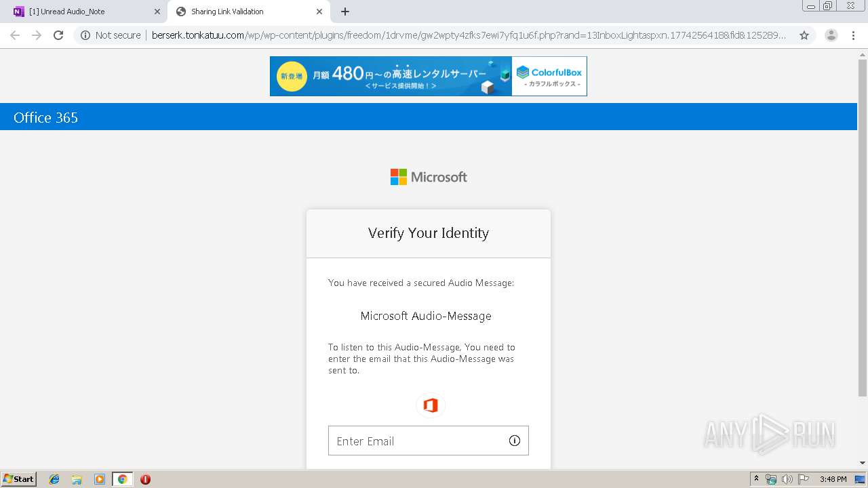
Task: Go back to previous page
Action: 15,35
